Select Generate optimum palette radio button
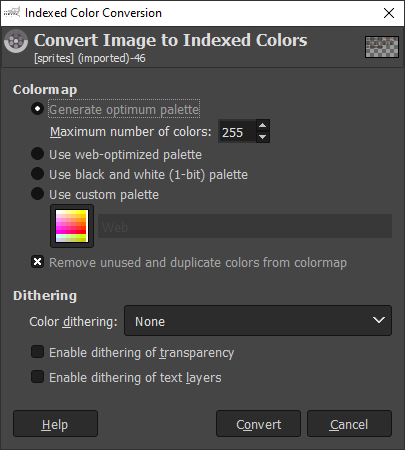Screen dimensions: 405x450 37,109
